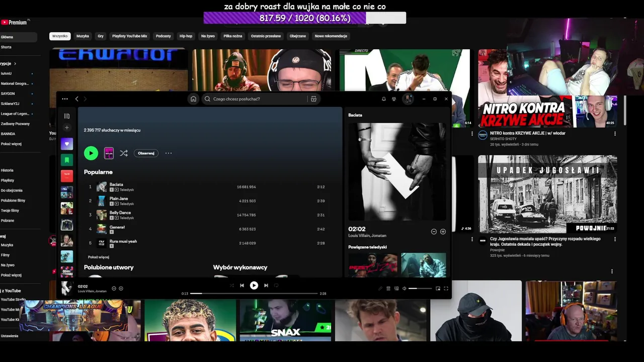This screenshot has height=362, width=644.
Task: Play the artist with the green play button
Action: pos(91,153)
